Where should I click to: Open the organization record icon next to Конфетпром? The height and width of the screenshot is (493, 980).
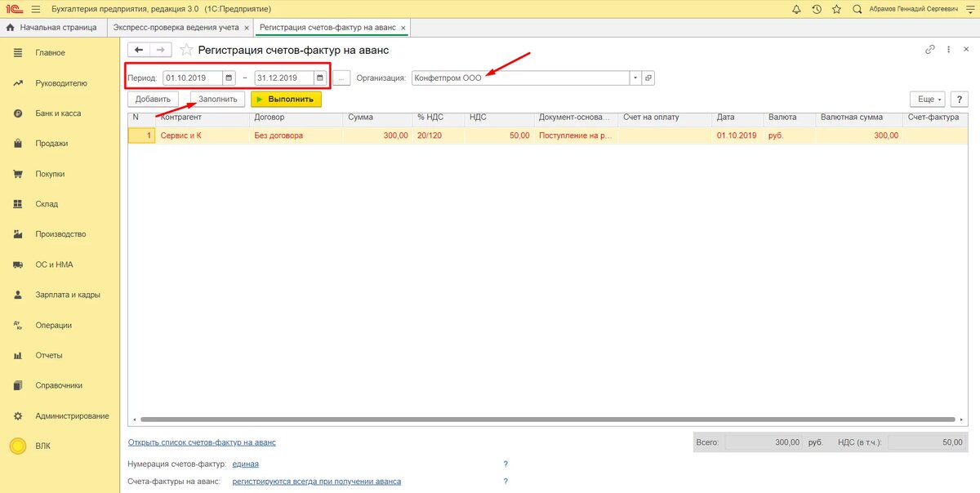tap(648, 78)
